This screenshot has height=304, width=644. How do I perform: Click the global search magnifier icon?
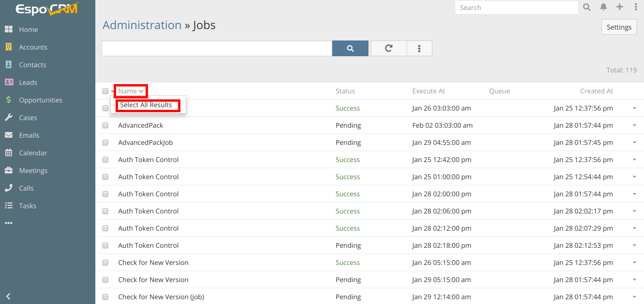click(x=587, y=7)
